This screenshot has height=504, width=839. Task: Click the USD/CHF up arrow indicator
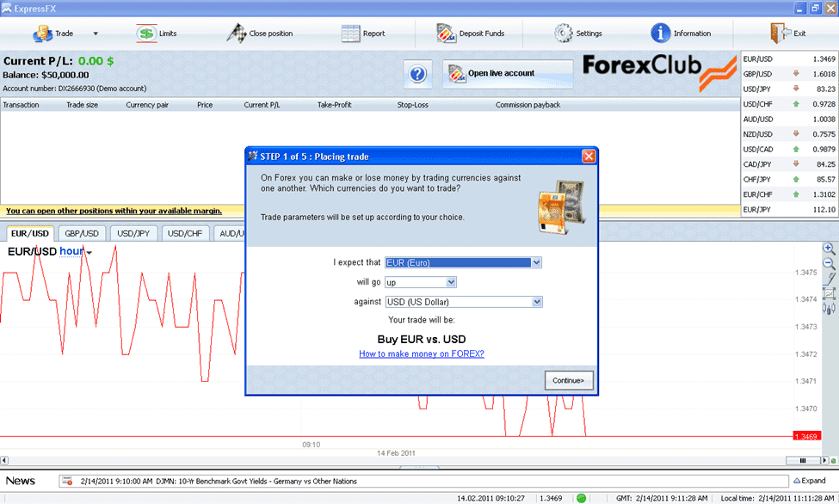pos(796,104)
